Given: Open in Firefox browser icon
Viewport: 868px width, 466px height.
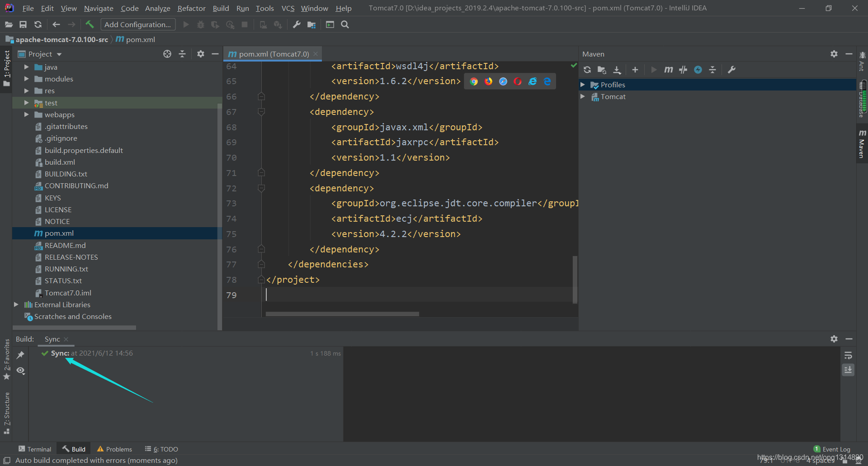Looking at the screenshot, I should coord(489,81).
